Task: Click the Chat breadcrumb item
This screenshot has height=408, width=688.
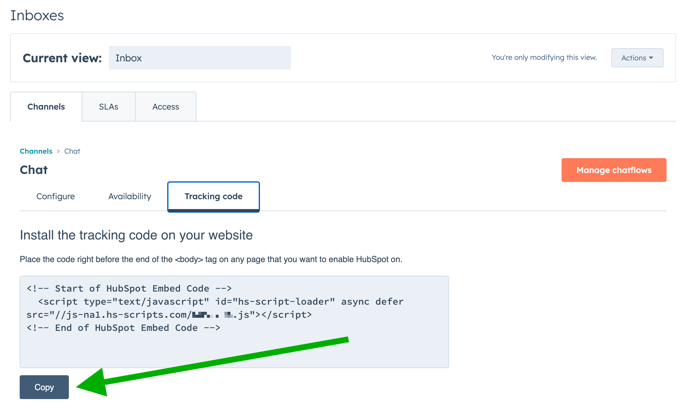Action: pos(72,151)
